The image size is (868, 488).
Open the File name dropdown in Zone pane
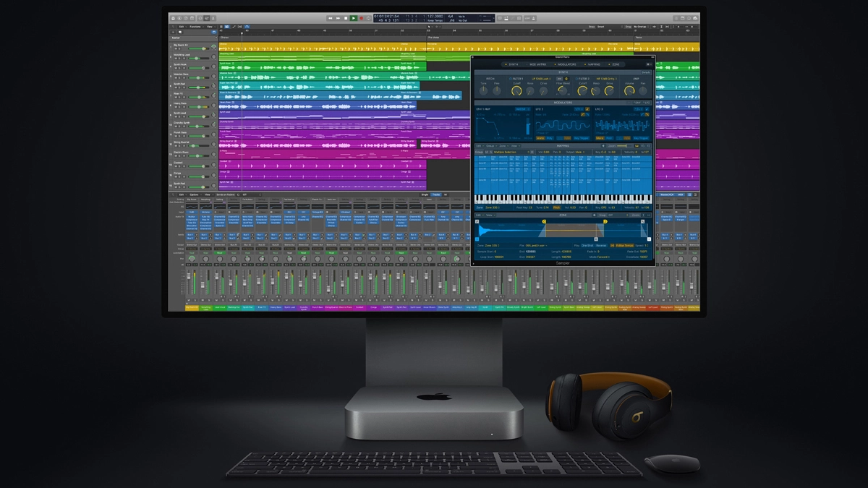[536, 246]
